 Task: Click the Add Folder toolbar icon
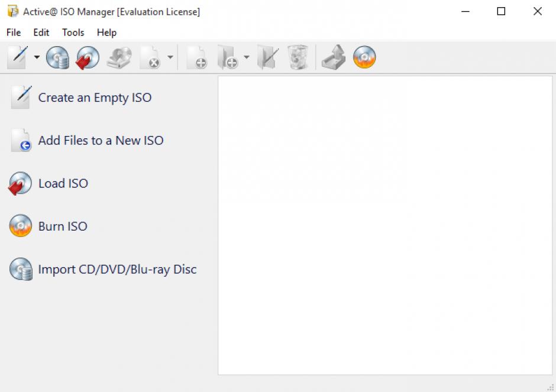pos(227,57)
